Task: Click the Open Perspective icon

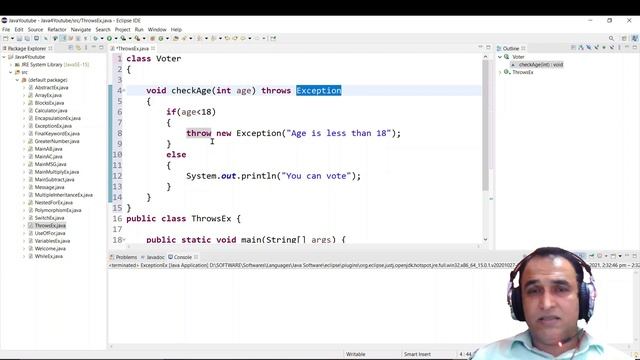Action: coord(624,38)
